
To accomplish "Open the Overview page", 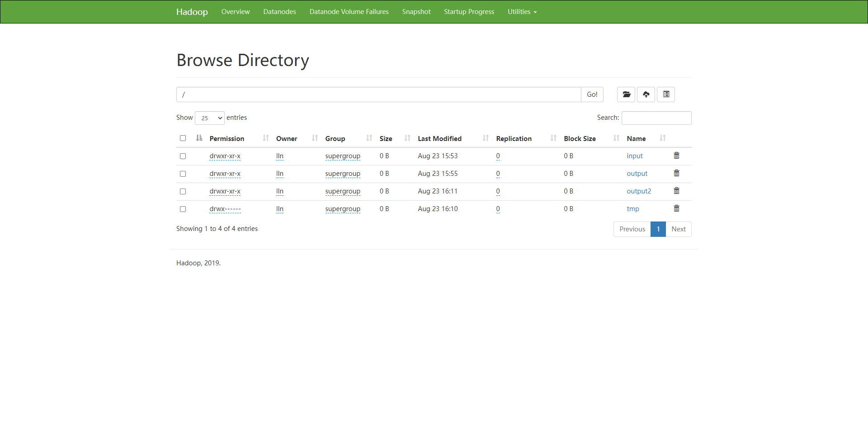I will 236,12.
